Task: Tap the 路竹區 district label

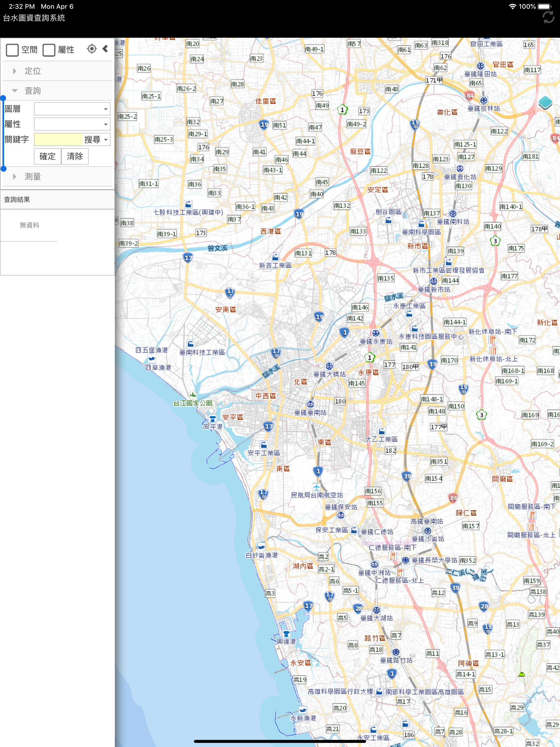Action: (375, 638)
